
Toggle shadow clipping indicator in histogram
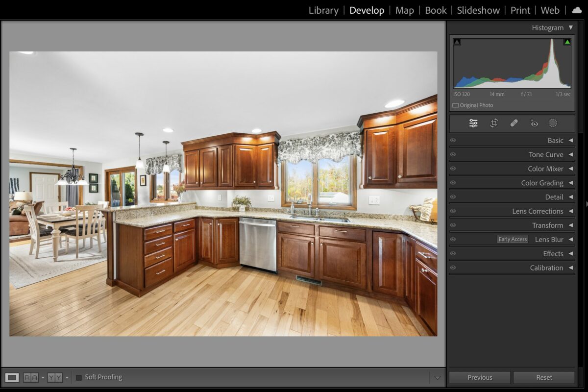click(457, 42)
